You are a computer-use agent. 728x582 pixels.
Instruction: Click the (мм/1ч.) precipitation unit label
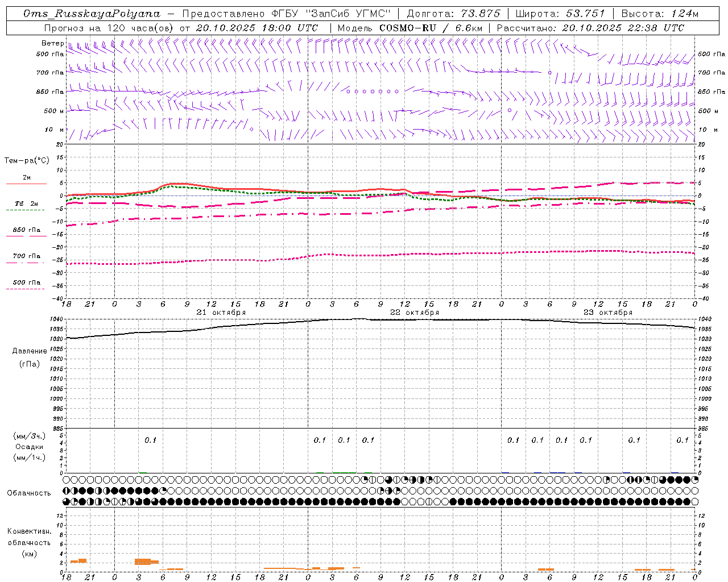(x=30, y=458)
